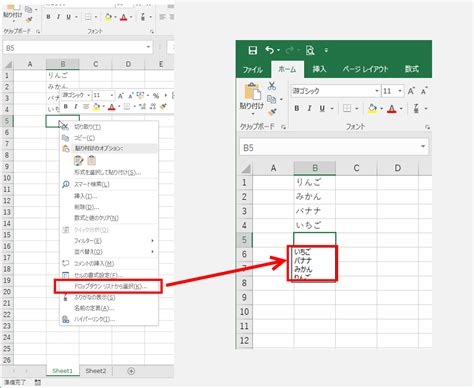This screenshot has width=474, height=388.
Task: Click yellow fill color bucket, right ribbon
Action: (x=372, y=108)
